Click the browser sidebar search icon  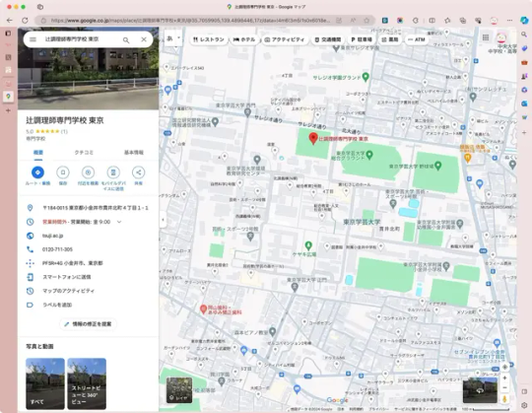(x=524, y=34)
